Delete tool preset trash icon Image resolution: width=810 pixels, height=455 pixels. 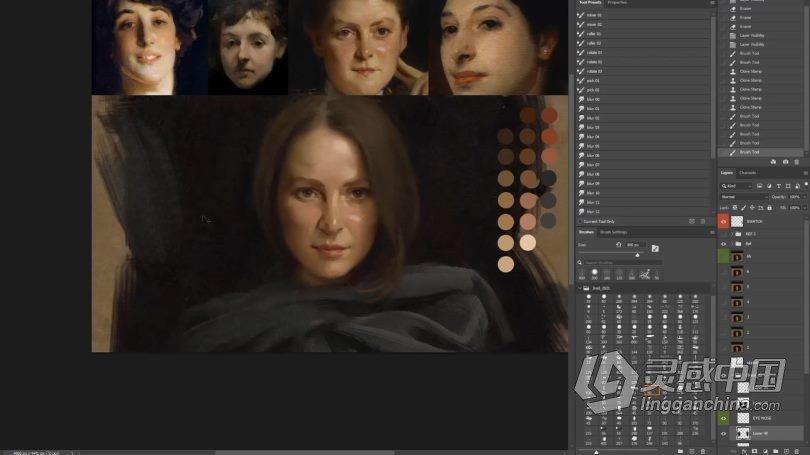pos(703,221)
